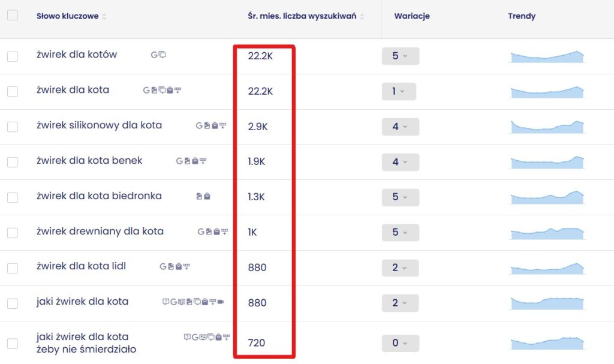Click Google icon next to żwirek dla kotów
Image resolution: width=614 pixels, height=364 pixels.
click(154, 55)
